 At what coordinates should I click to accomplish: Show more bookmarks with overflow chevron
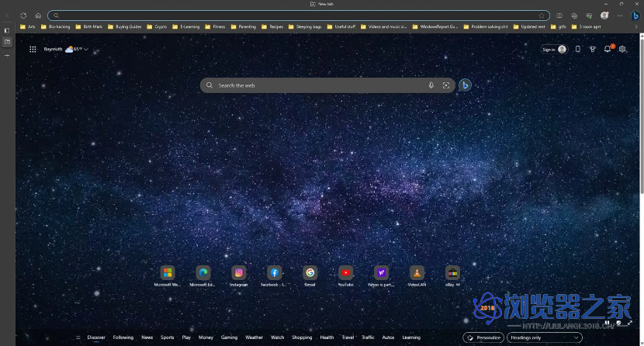(636, 26)
